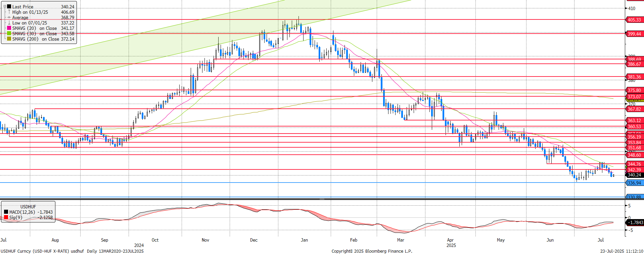Click the 'USDHUF' title in the MACD legend
The image size is (644, 254).
(x=28, y=207)
